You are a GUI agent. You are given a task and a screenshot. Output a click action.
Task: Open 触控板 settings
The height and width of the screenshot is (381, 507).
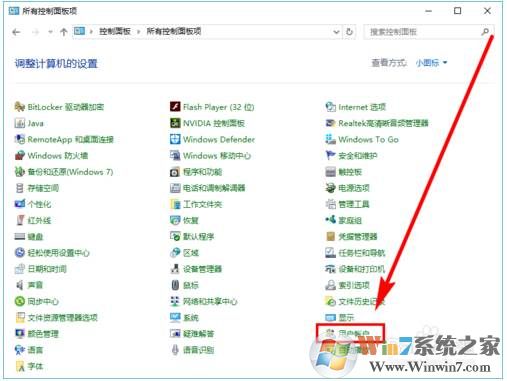tap(343, 172)
